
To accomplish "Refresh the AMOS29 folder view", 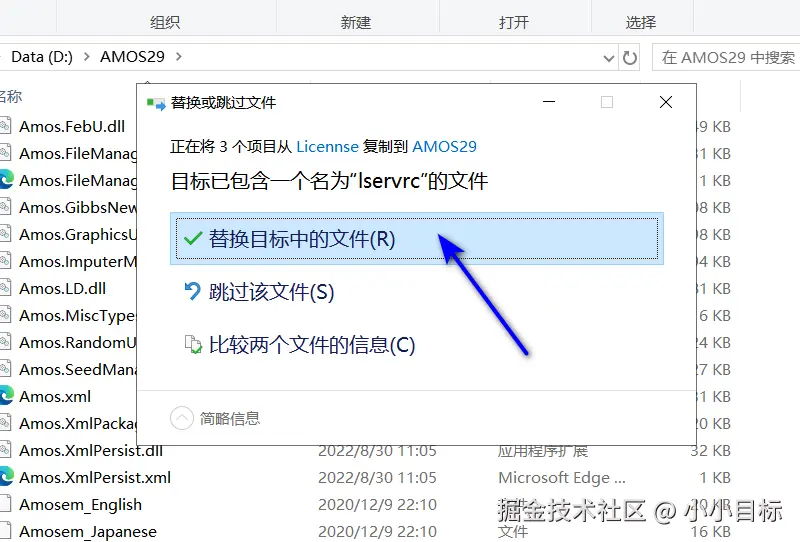I will point(630,58).
